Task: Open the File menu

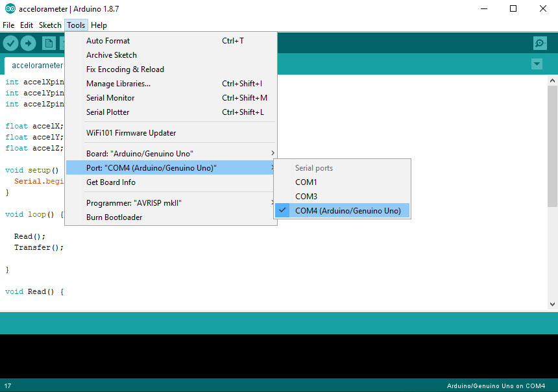Action: click(x=8, y=25)
